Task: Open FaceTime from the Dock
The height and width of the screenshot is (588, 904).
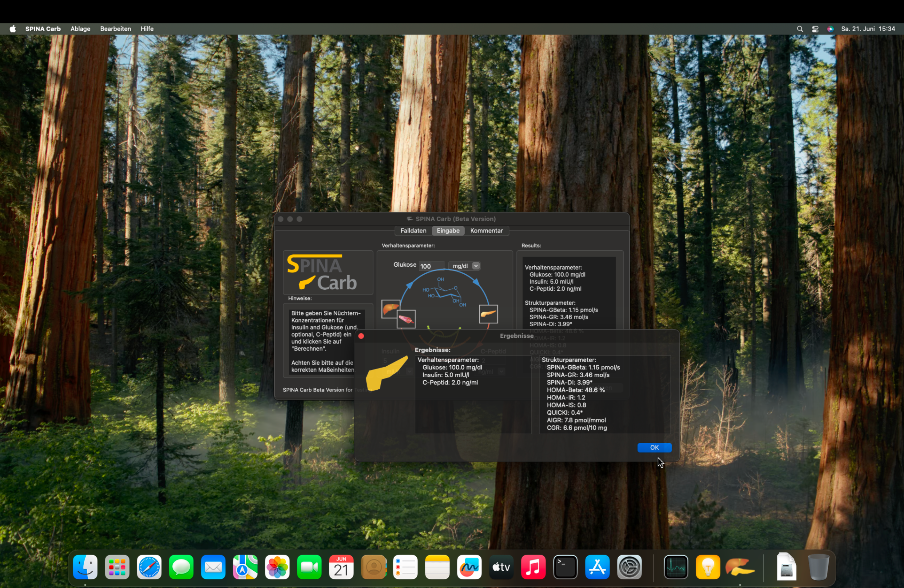Action: click(309, 567)
